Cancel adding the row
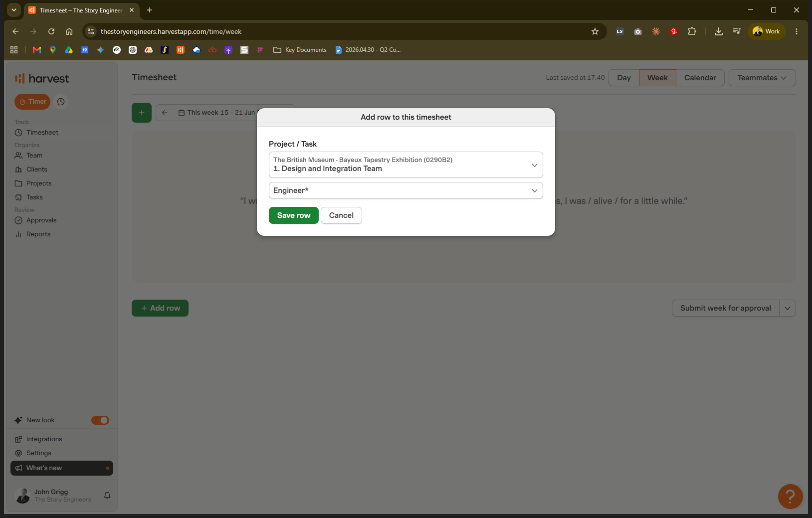The width and height of the screenshot is (812, 518). [341, 215]
